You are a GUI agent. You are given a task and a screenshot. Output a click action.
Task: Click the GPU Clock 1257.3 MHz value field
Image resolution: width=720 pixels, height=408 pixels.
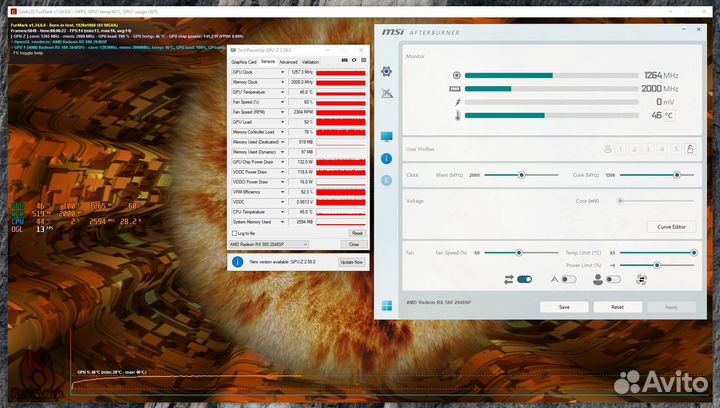pos(301,72)
